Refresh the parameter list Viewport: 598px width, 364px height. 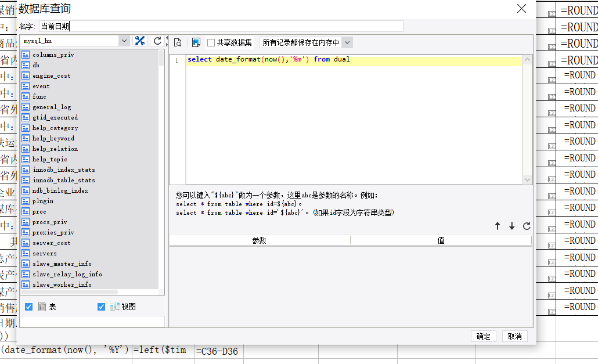point(527,226)
